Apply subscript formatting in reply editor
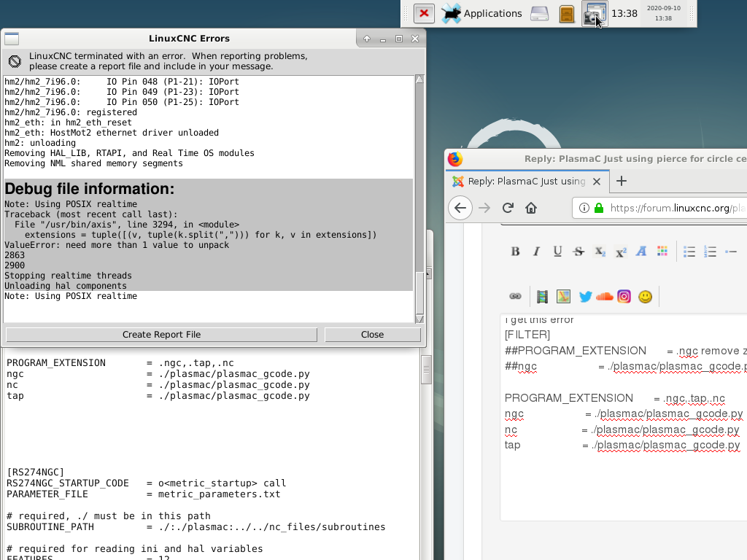Viewport: 747px width, 560px height. click(x=600, y=252)
